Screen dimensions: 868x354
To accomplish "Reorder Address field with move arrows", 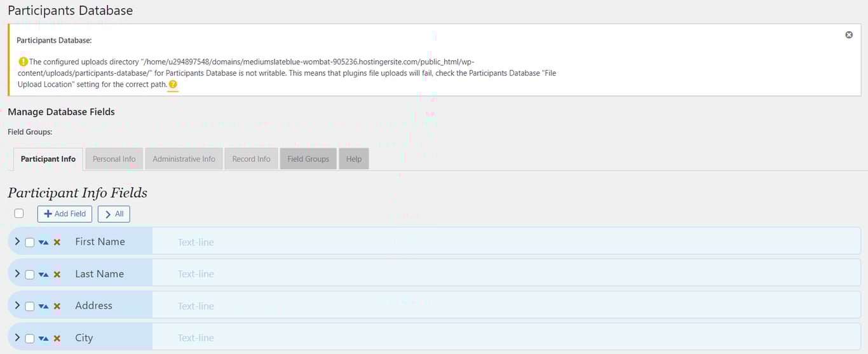I will [x=43, y=306].
